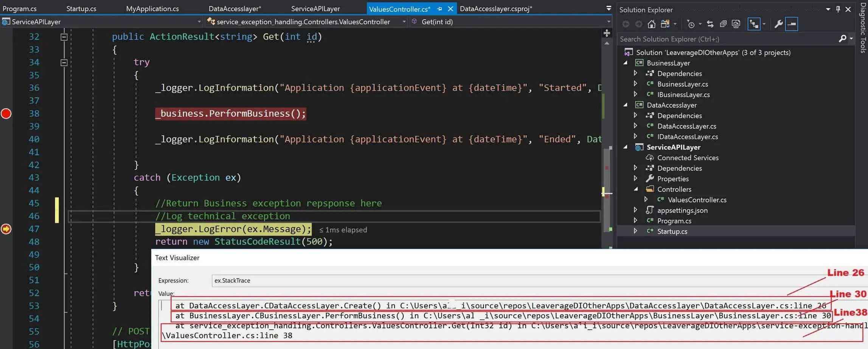The width and height of the screenshot is (868, 349).
Task: Switch to the Startup.cs tab
Action: [x=81, y=8]
